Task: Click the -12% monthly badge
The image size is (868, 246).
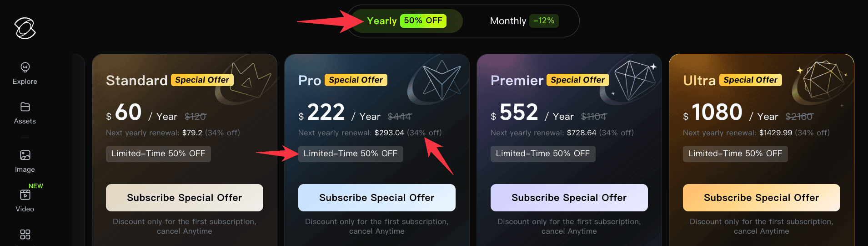Action: click(544, 21)
